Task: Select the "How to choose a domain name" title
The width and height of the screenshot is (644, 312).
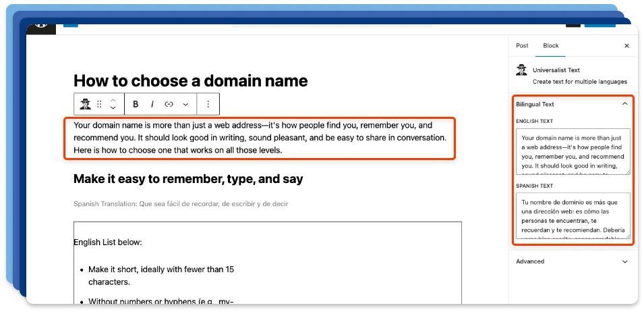Action: 190,81
